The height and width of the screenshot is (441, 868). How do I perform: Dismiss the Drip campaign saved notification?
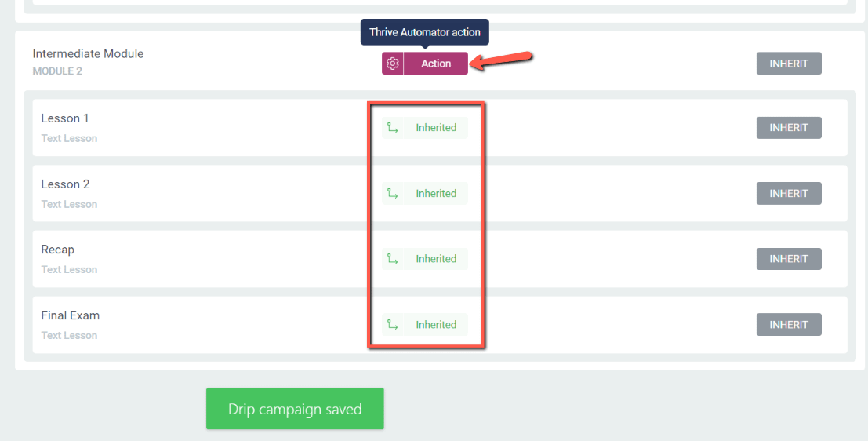[x=295, y=409]
